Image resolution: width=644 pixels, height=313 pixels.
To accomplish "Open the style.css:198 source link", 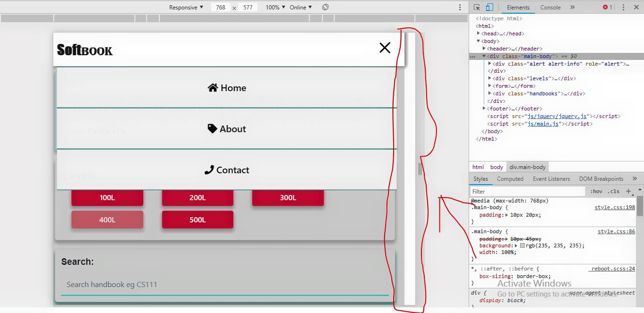I will (615, 208).
